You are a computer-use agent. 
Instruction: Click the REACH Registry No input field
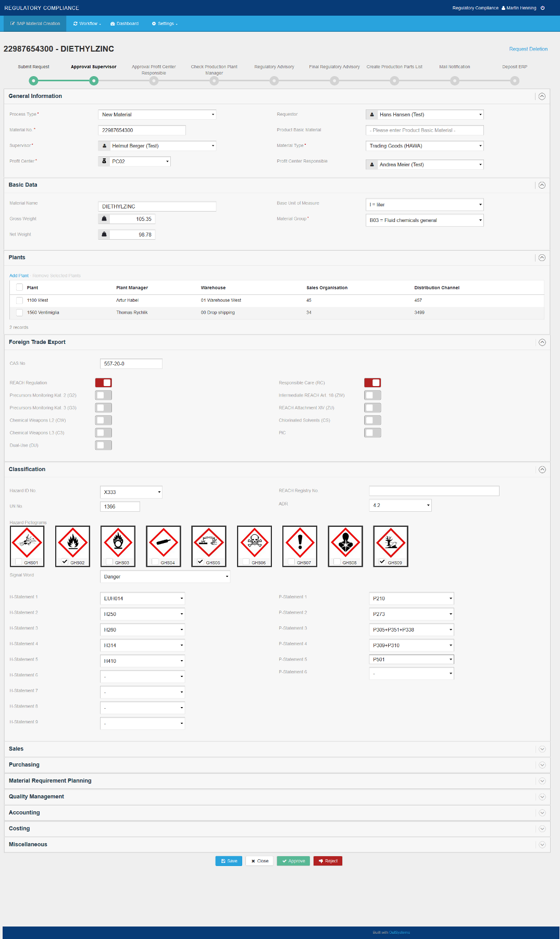pos(434,491)
